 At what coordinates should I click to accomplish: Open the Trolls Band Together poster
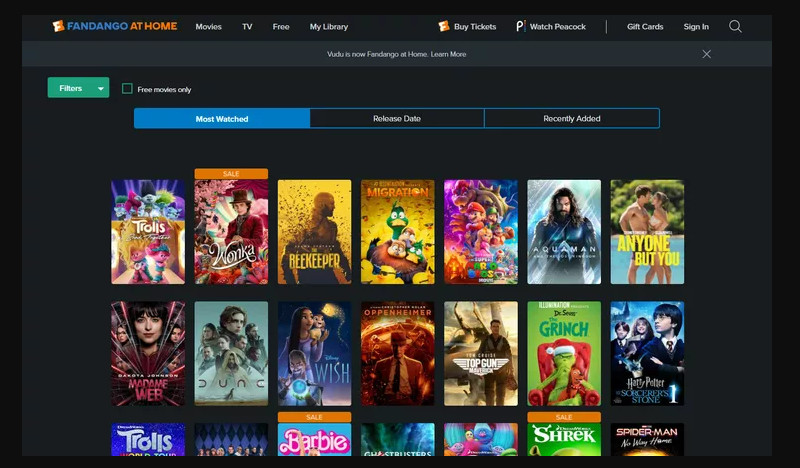[148, 232]
